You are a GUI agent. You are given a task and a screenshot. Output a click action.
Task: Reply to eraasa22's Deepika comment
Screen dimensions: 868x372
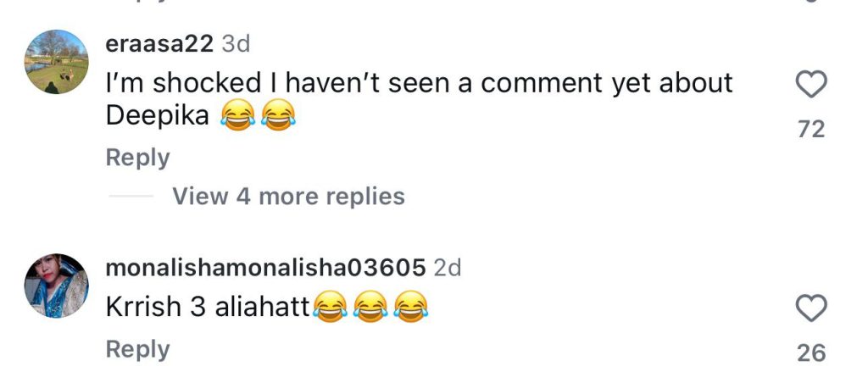point(137,158)
